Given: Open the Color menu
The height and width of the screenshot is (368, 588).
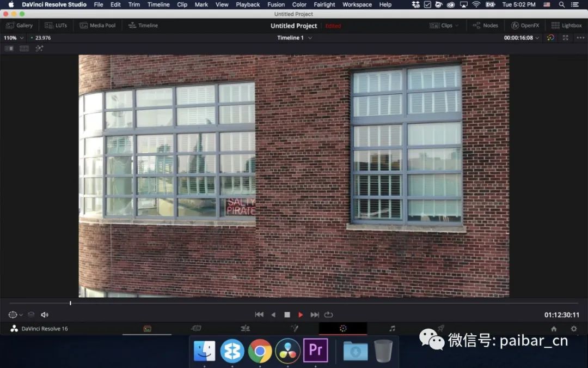Looking at the screenshot, I should [x=299, y=4].
